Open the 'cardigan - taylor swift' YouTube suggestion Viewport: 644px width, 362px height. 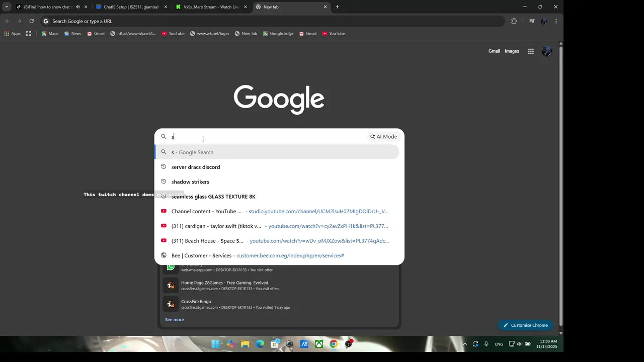coord(277,226)
